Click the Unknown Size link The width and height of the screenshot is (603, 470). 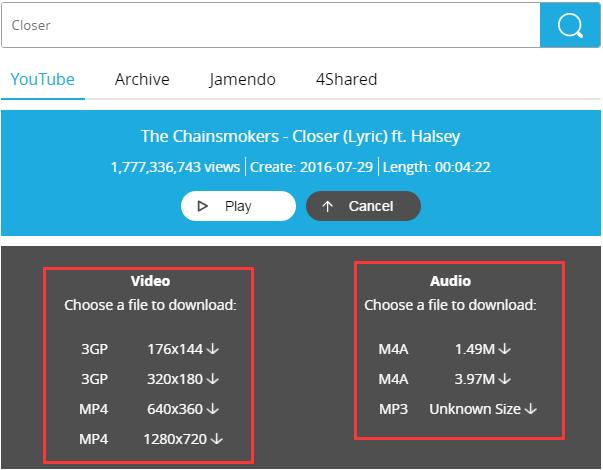[475, 409]
